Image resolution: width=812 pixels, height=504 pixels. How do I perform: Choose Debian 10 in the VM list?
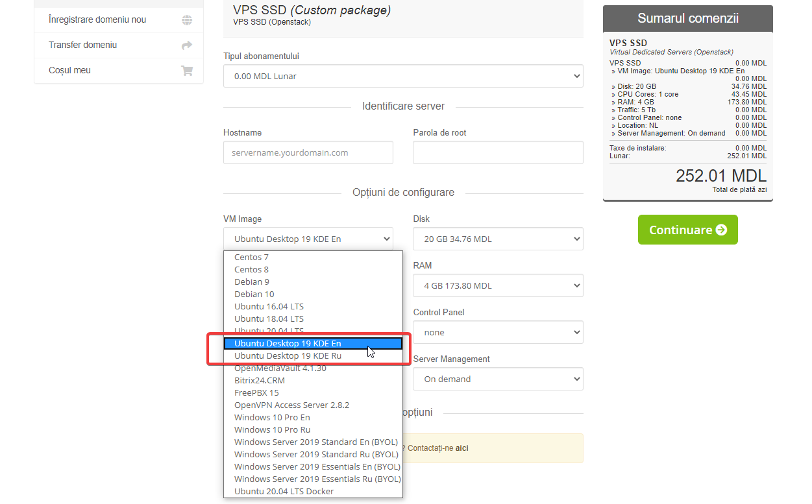click(254, 294)
